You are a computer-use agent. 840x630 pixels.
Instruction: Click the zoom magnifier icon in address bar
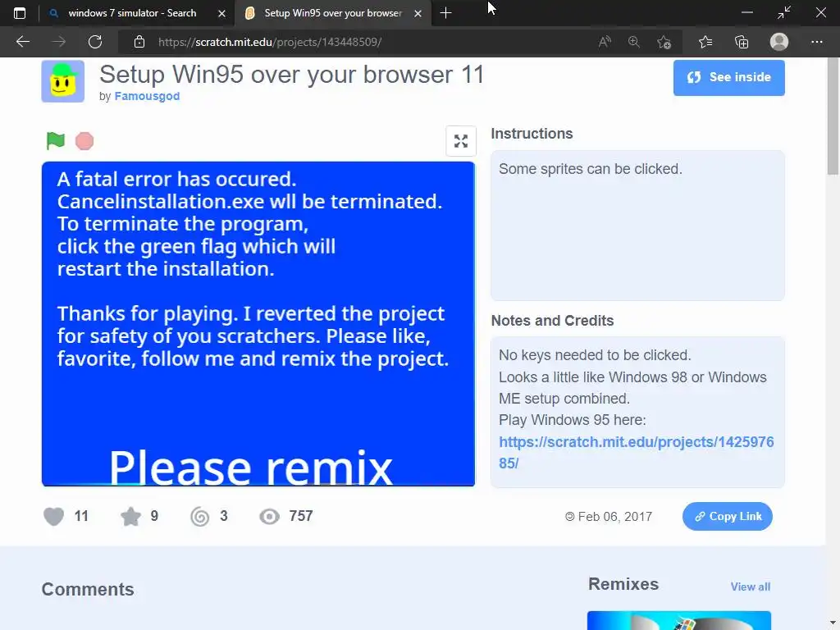tap(634, 42)
